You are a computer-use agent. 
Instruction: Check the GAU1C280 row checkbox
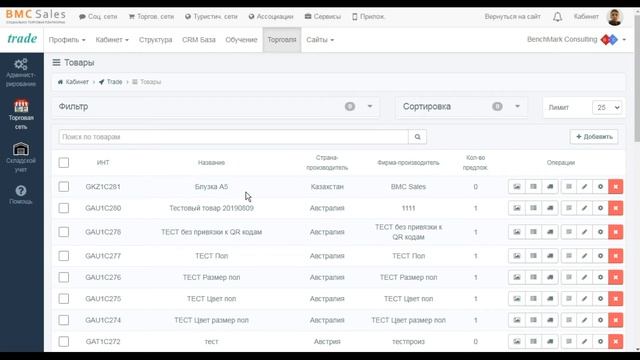pyautogui.click(x=64, y=208)
